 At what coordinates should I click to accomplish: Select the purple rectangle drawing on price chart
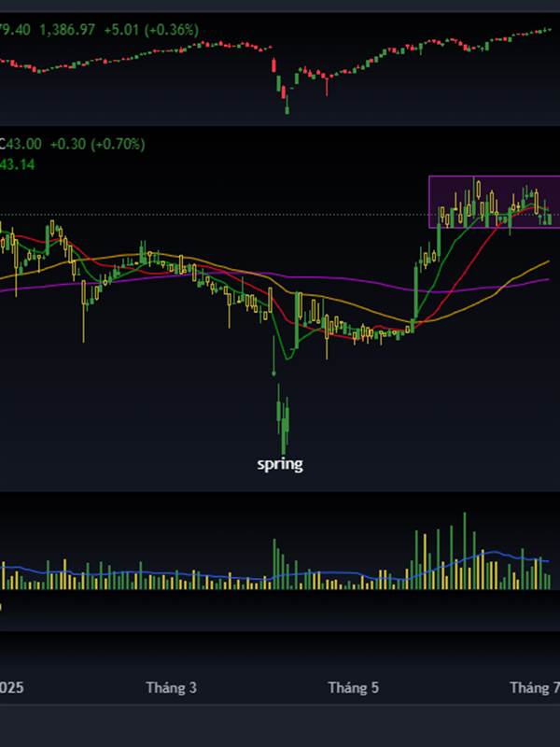point(495,202)
